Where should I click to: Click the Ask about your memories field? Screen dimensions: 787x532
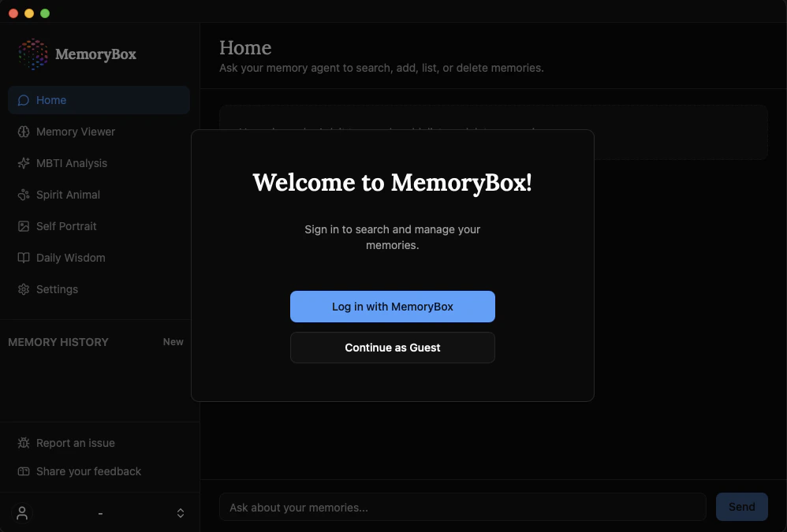[463, 507]
